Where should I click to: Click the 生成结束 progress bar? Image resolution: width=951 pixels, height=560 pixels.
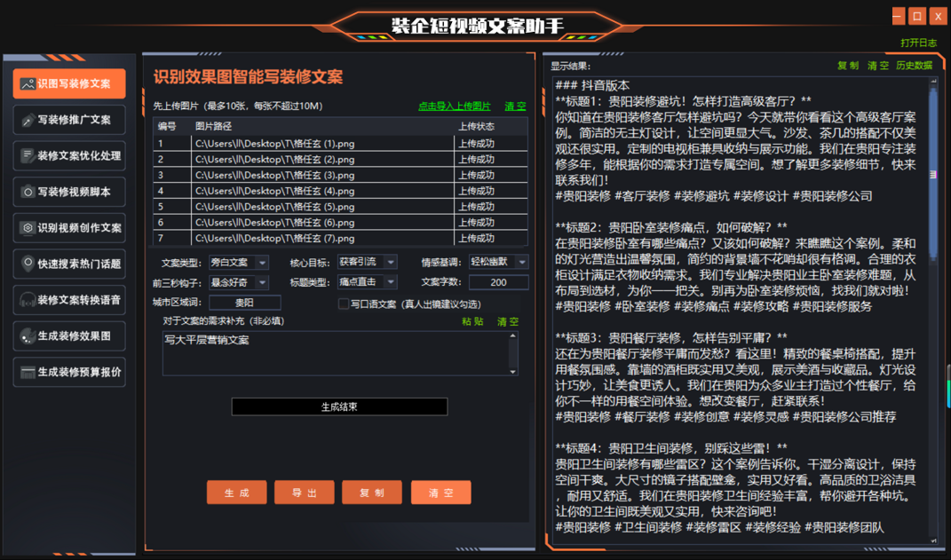tap(339, 406)
